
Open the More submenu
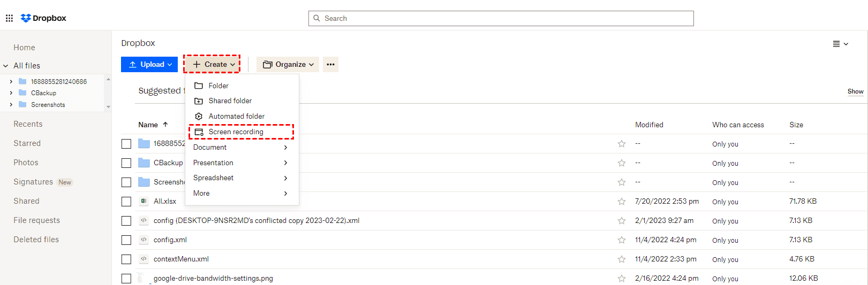coord(241,194)
